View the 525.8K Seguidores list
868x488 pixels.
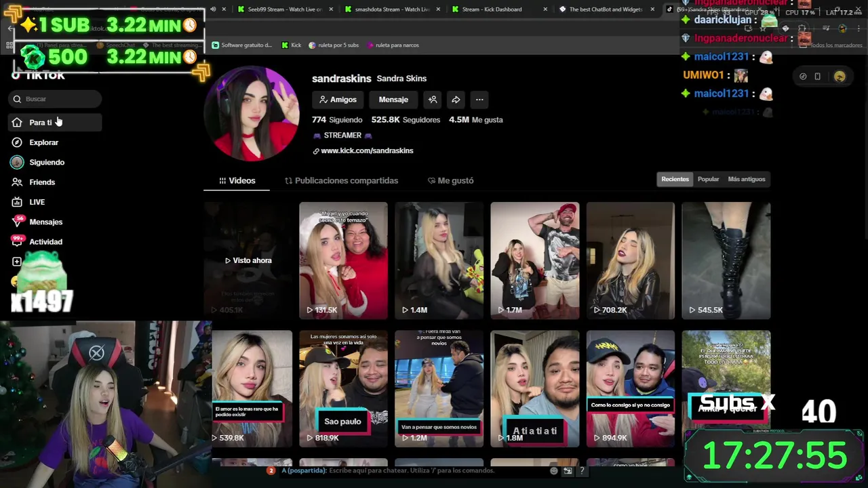click(x=406, y=119)
